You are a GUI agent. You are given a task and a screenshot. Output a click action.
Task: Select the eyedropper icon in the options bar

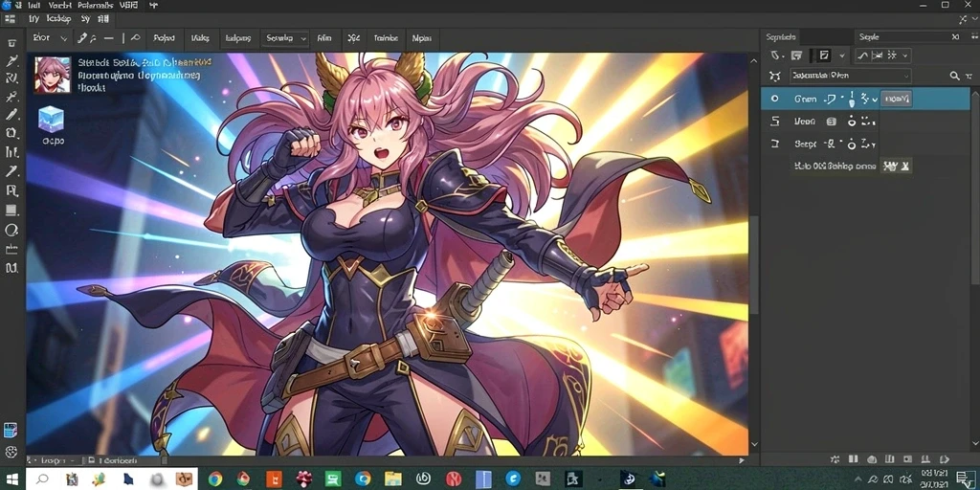(82, 38)
